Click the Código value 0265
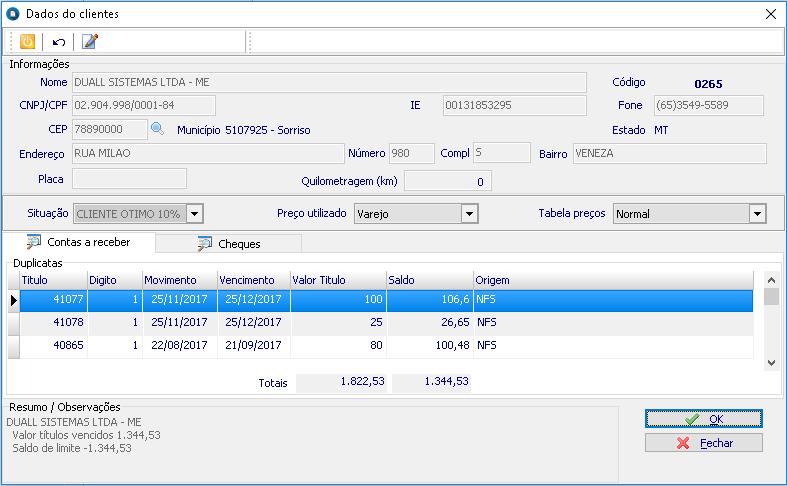The height and width of the screenshot is (486, 787). pyautogui.click(x=708, y=84)
